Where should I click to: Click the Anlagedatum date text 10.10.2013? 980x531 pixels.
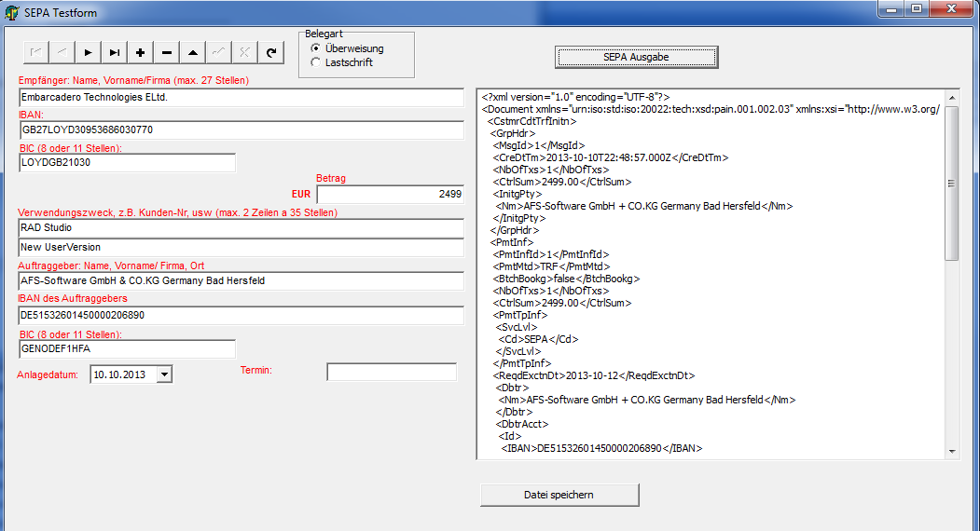pos(119,374)
